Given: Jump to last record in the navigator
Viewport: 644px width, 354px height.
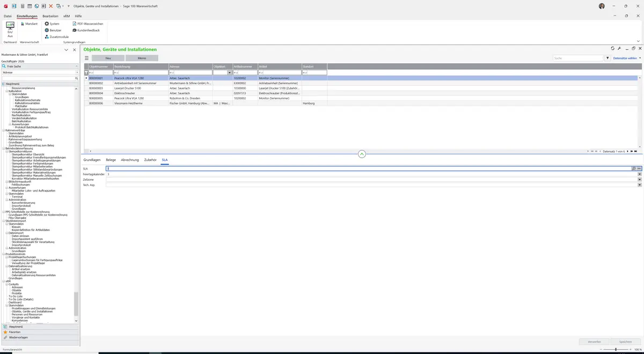Looking at the screenshot, I should click(x=634, y=151).
